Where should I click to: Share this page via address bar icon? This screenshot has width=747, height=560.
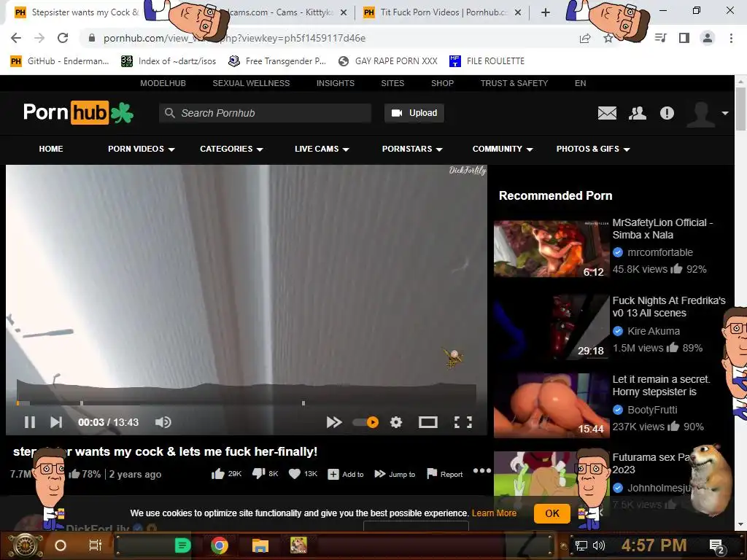click(585, 38)
